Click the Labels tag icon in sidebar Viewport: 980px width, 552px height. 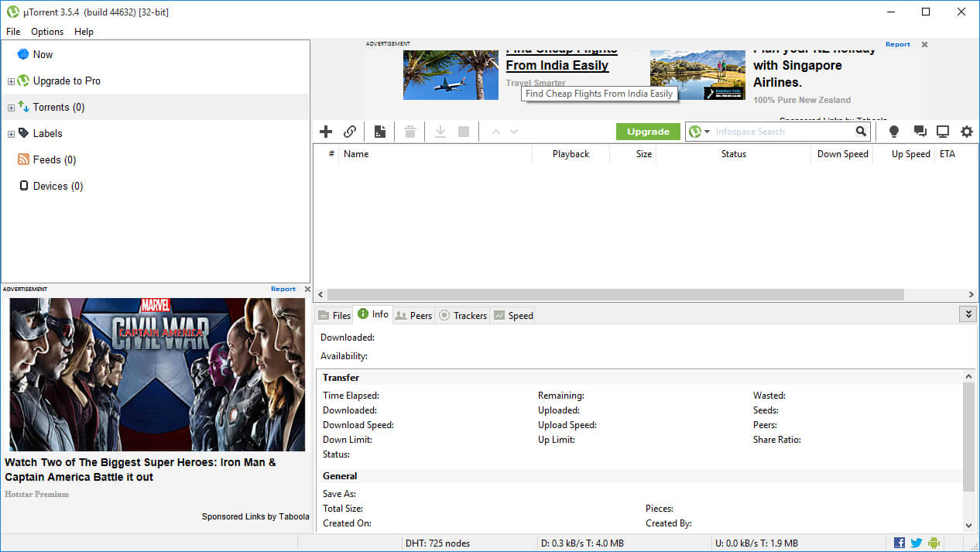point(23,133)
